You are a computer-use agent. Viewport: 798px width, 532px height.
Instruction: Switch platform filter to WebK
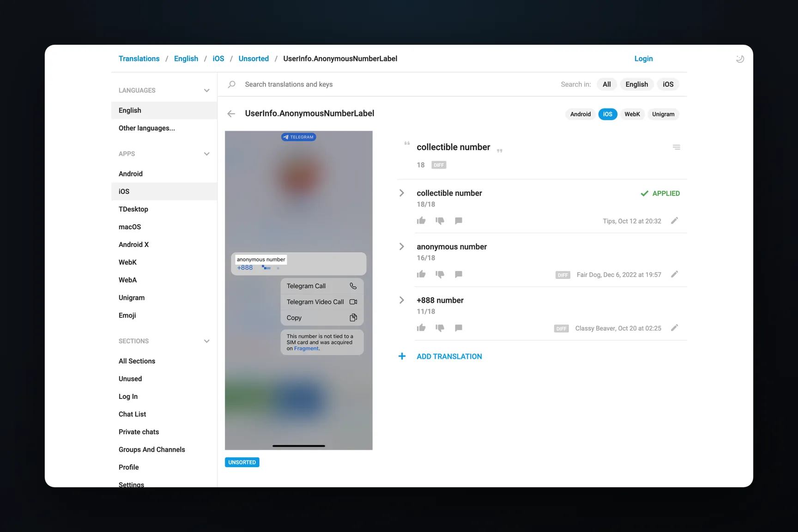pyautogui.click(x=632, y=114)
